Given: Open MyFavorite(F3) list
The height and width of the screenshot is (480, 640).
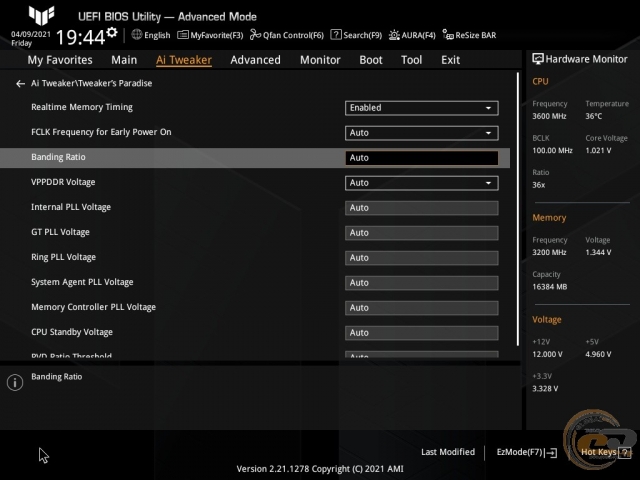Looking at the screenshot, I should pos(210,36).
